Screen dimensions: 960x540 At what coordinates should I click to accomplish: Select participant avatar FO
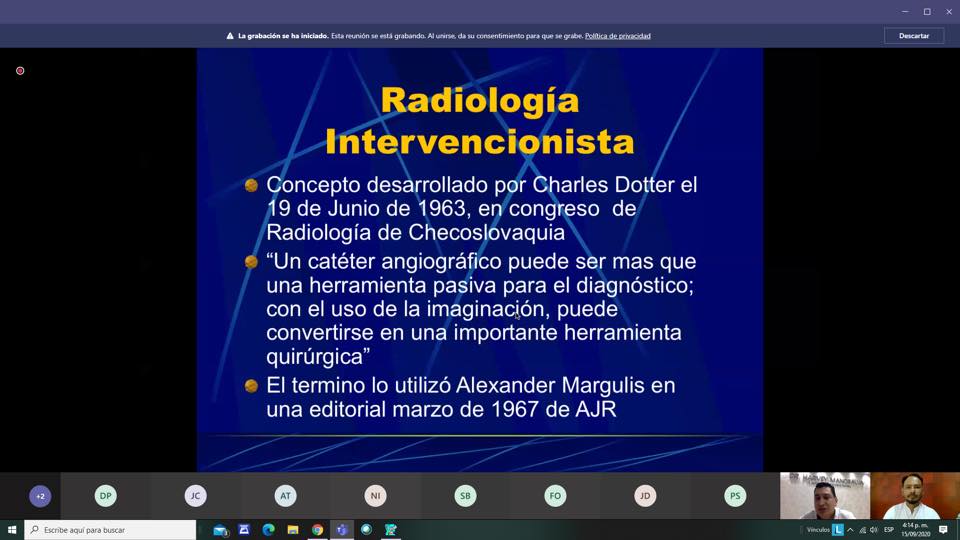[x=555, y=496]
